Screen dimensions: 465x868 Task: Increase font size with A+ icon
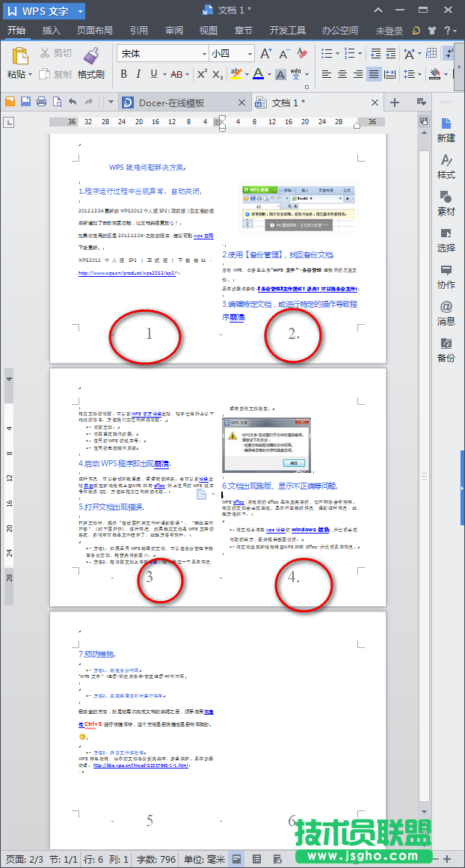(266, 54)
